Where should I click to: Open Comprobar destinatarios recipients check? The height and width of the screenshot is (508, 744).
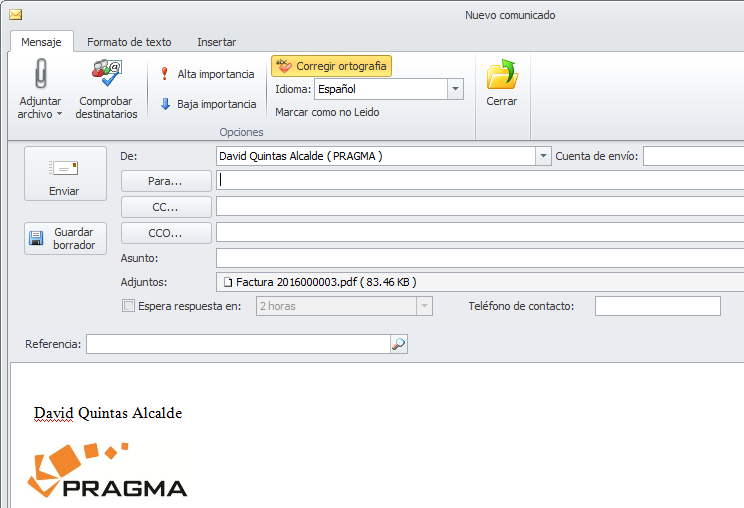(x=106, y=89)
